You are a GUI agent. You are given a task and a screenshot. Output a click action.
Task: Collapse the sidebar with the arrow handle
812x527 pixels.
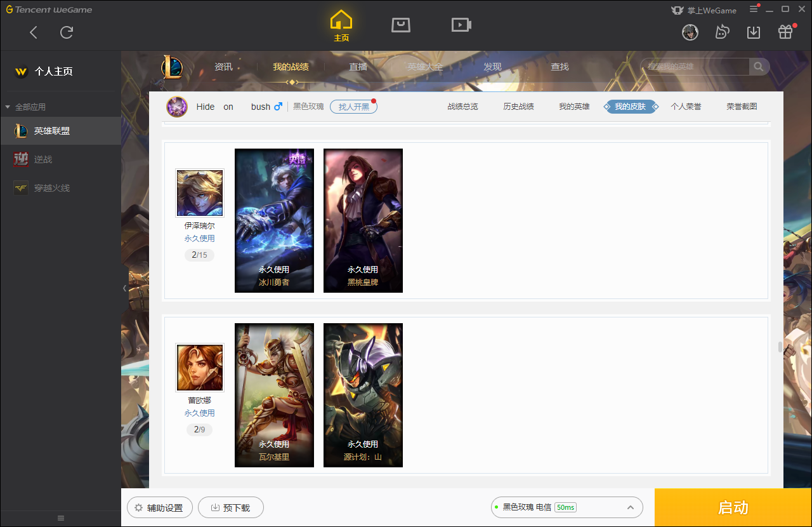pyautogui.click(x=124, y=288)
